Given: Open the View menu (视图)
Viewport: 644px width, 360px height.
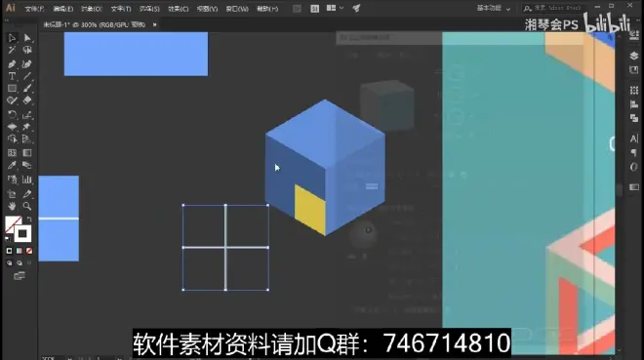Looking at the screenshot, I should pyautogui.click(x=207, y=9).
